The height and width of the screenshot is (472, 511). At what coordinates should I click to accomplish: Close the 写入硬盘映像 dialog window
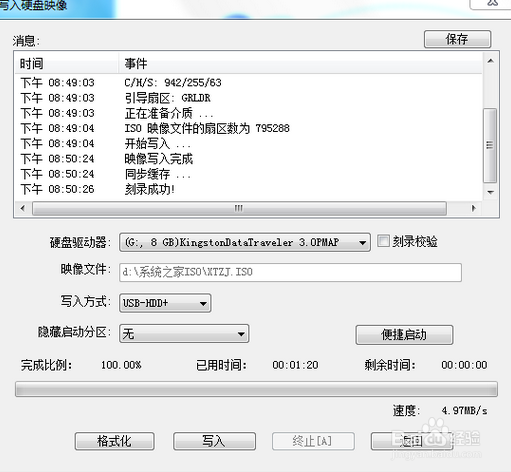[x=492, y=3]
